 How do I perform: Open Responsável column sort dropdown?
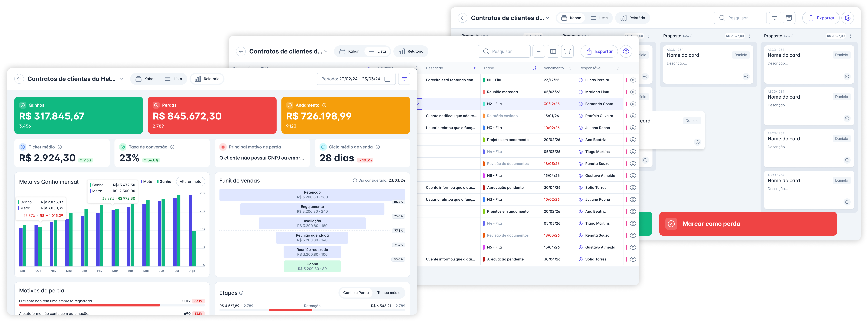pos(618,68)
